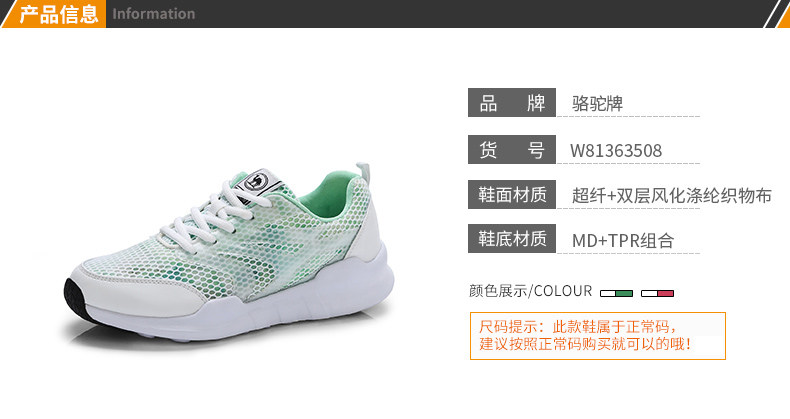
Task: Click the orange 尺码提示 size tip box
Action: [x=598, y=336]
